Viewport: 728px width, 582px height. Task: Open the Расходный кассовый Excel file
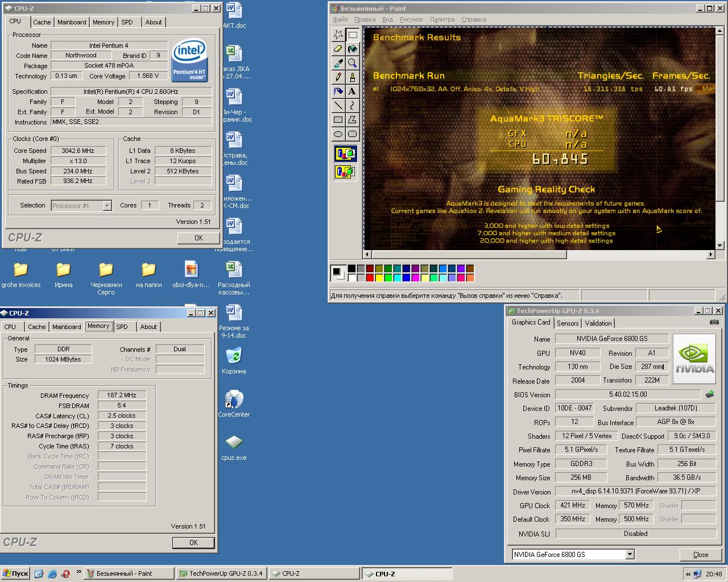point(234,278)
